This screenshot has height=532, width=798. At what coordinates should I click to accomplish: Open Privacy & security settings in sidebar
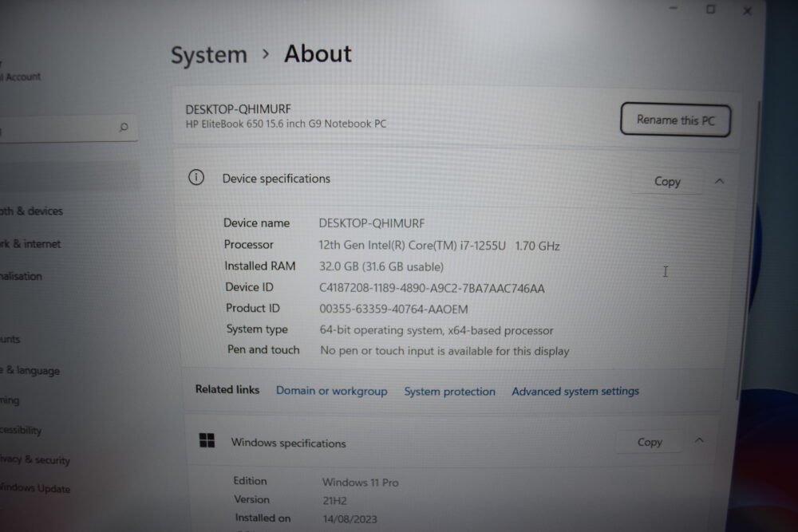pyautogui.click(x=35, y=459)
